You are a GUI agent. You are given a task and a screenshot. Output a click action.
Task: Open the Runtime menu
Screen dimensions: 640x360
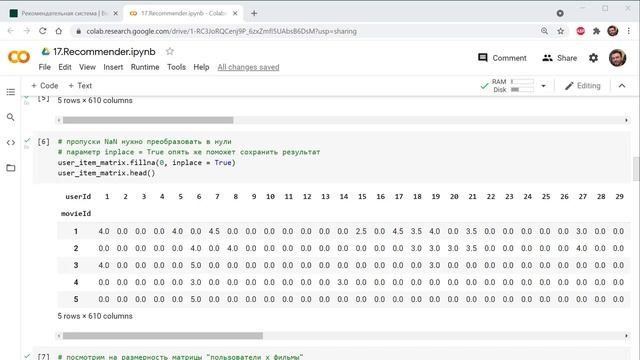pyautogui.click(x=145, y=67)
